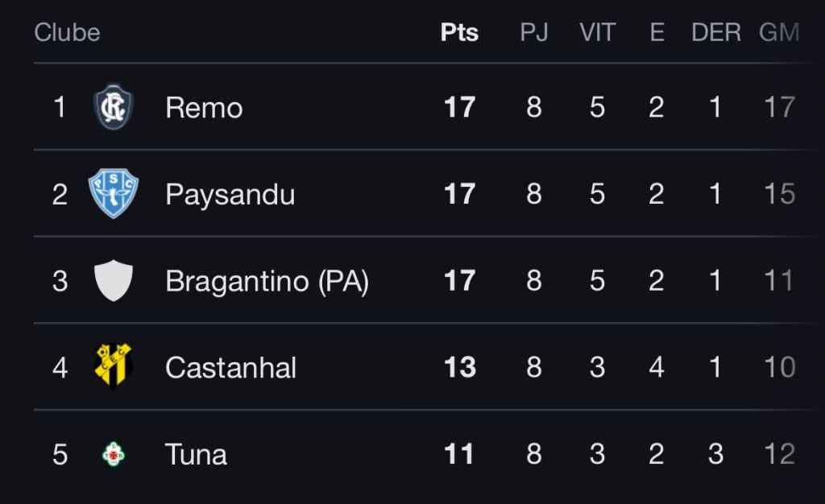Click the Tuna green-white crest icon
825x504 pixels.
pos(113,454)
